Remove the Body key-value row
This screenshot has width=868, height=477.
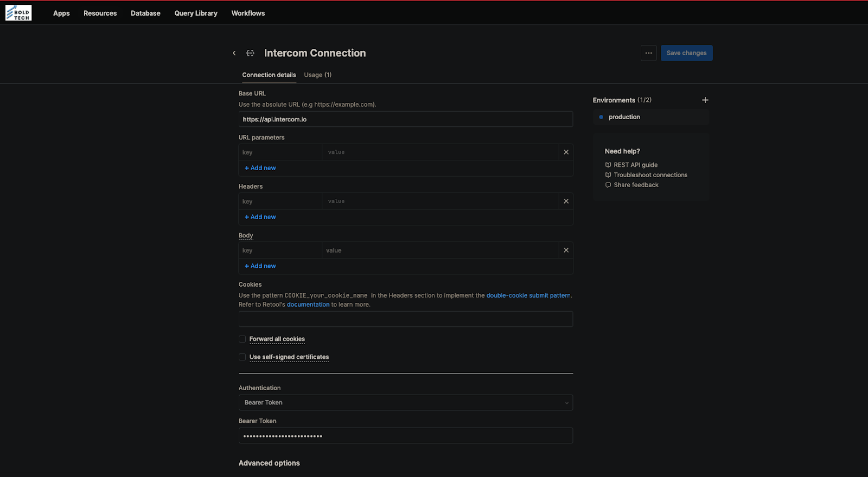[x=566, y=250]
